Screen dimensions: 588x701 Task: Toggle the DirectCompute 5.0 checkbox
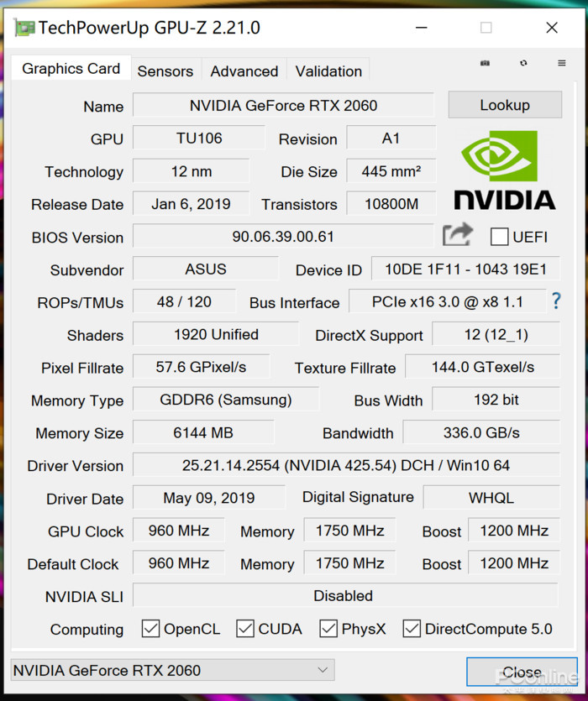coord(412,628)
